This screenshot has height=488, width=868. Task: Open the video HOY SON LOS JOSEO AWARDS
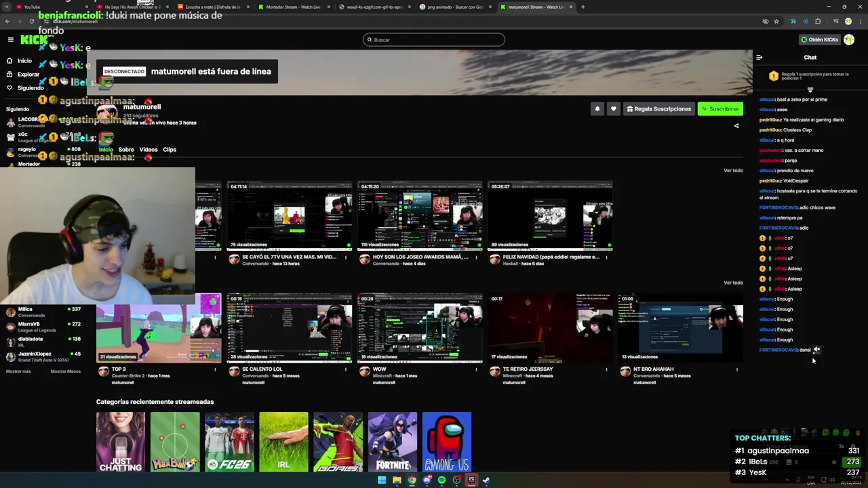(x=420, y=216)
